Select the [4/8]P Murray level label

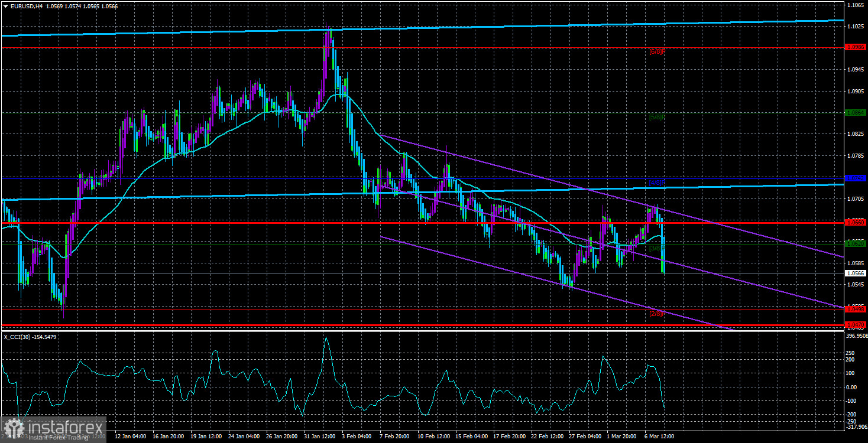coord(658,183)
